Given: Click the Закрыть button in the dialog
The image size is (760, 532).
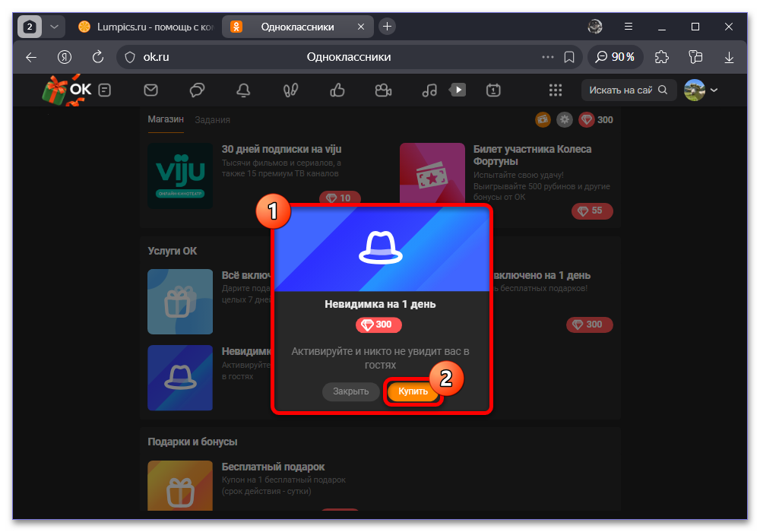Looking at the screenshot, I should 351,391.
